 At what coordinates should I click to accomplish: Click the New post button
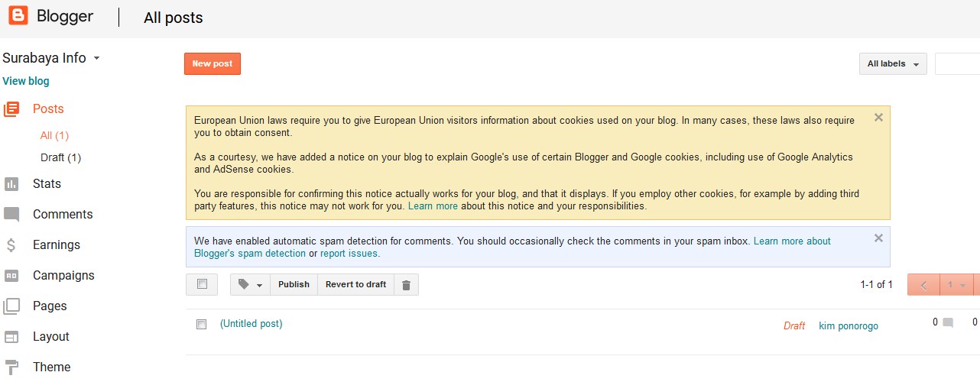point(213,64)
